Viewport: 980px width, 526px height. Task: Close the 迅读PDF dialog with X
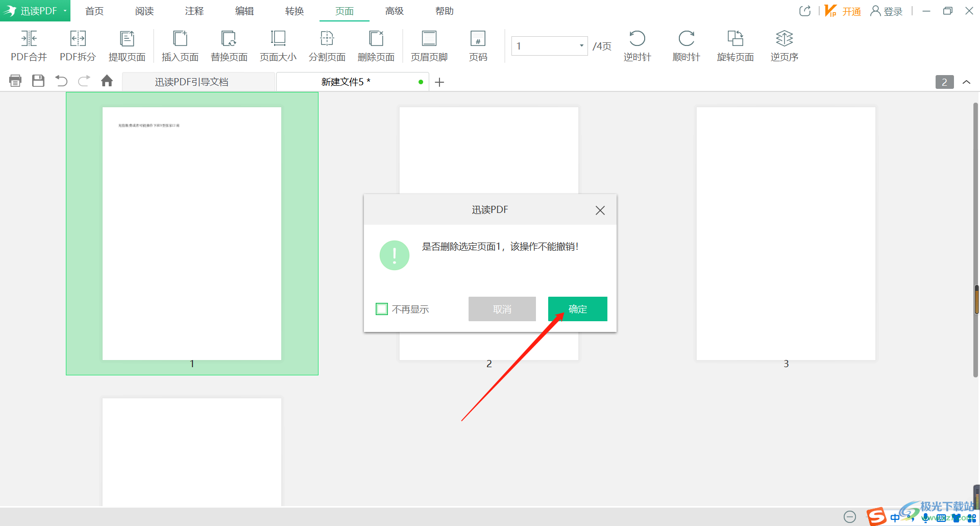(600, 210)
